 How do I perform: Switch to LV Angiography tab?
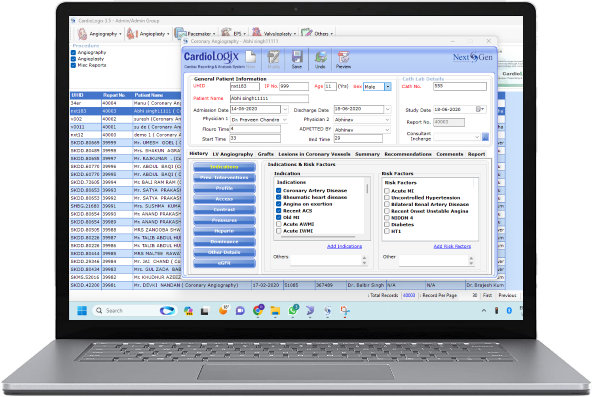pos(233,154)
